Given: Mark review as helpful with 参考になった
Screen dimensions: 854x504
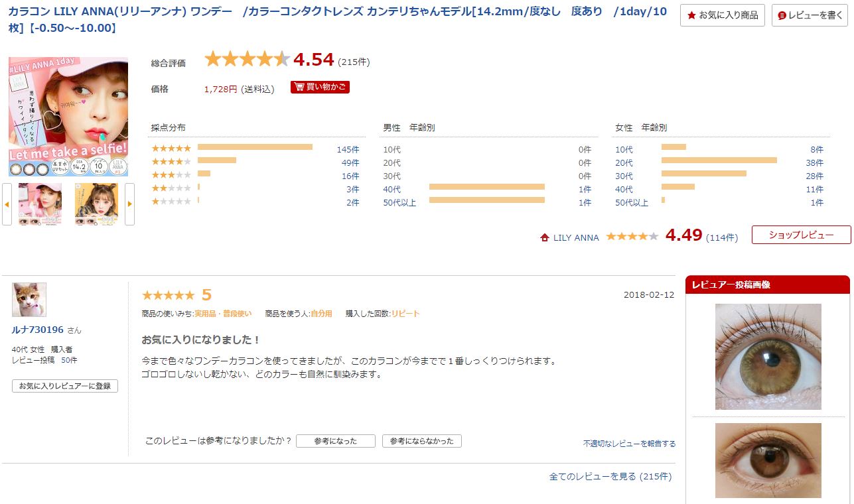Looking at the screenshot, I should (335, 441).
